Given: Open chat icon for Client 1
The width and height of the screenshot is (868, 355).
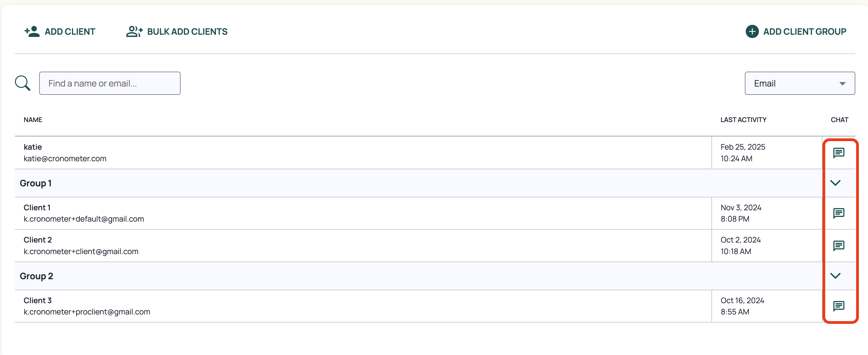Looking at the screenshot, I should pos(838,213).
